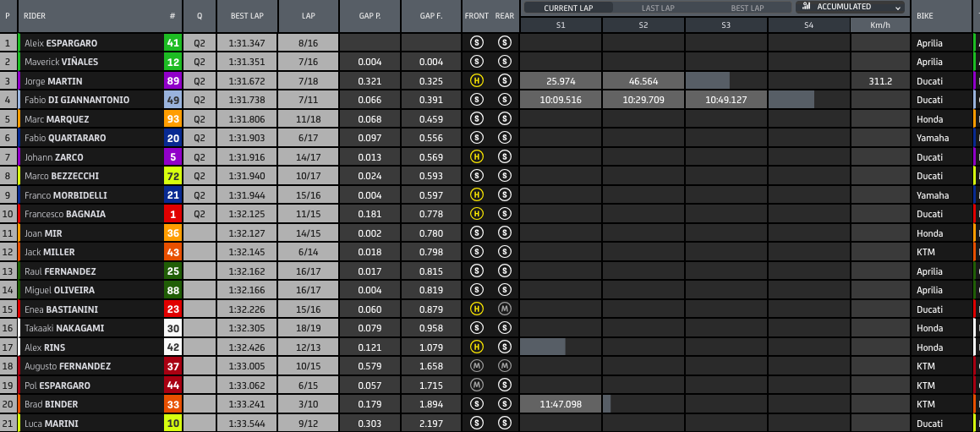980x432 pixels.
Task: Select number badge 41 for Aleix Espargaro
Action: 173,43
